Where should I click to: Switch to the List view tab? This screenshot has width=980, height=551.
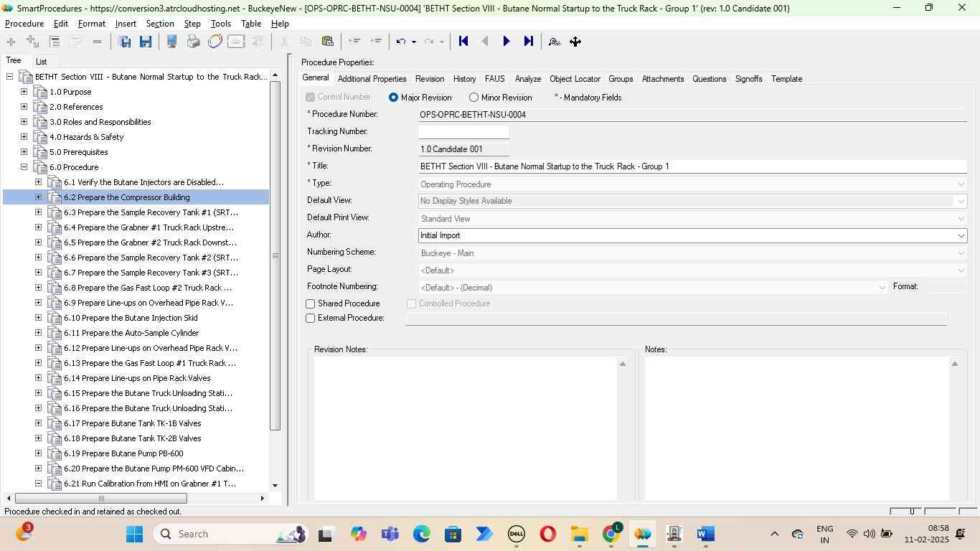42,62
